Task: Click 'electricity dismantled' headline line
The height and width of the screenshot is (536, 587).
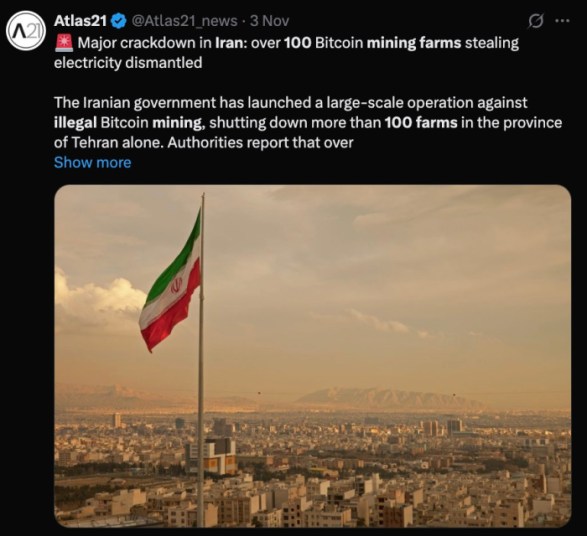Action: 128,63
